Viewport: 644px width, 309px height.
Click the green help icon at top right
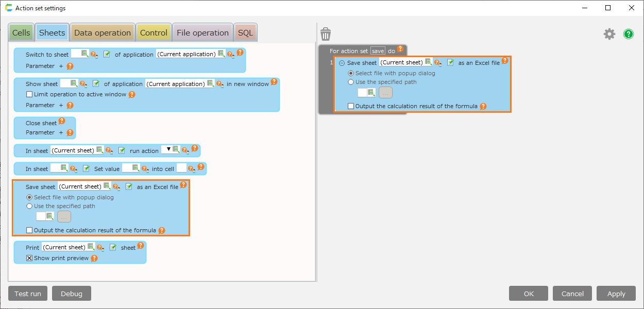point(628,34)
